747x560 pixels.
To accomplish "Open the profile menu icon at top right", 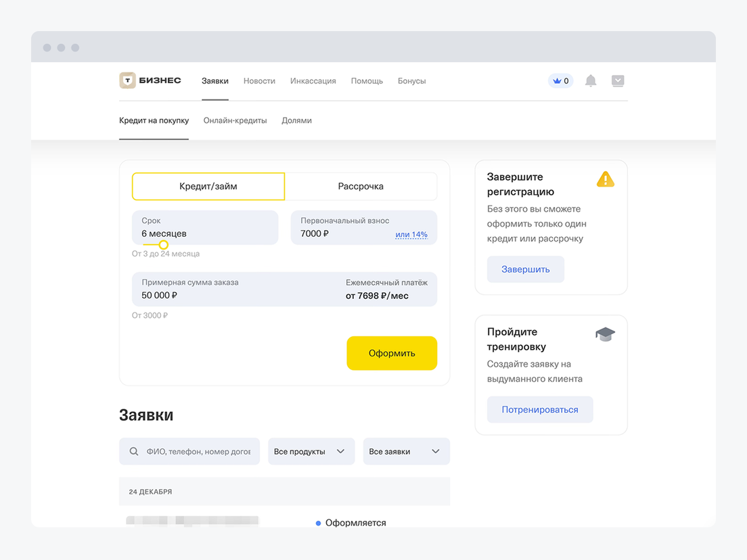I will click(618, 81).
